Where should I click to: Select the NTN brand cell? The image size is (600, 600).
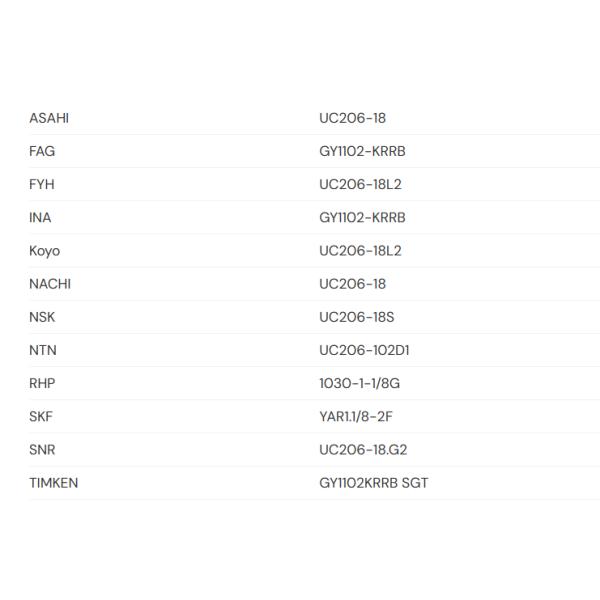click(x=42, y=350)
